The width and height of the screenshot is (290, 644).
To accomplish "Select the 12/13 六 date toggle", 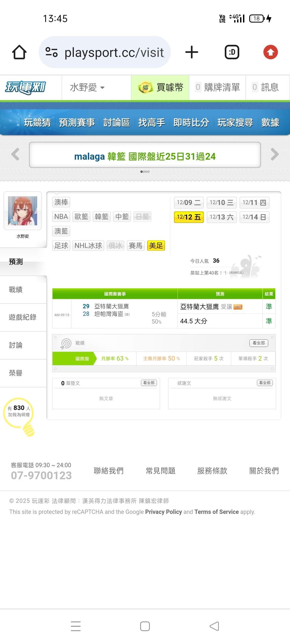I will click(x=222, y=217).
